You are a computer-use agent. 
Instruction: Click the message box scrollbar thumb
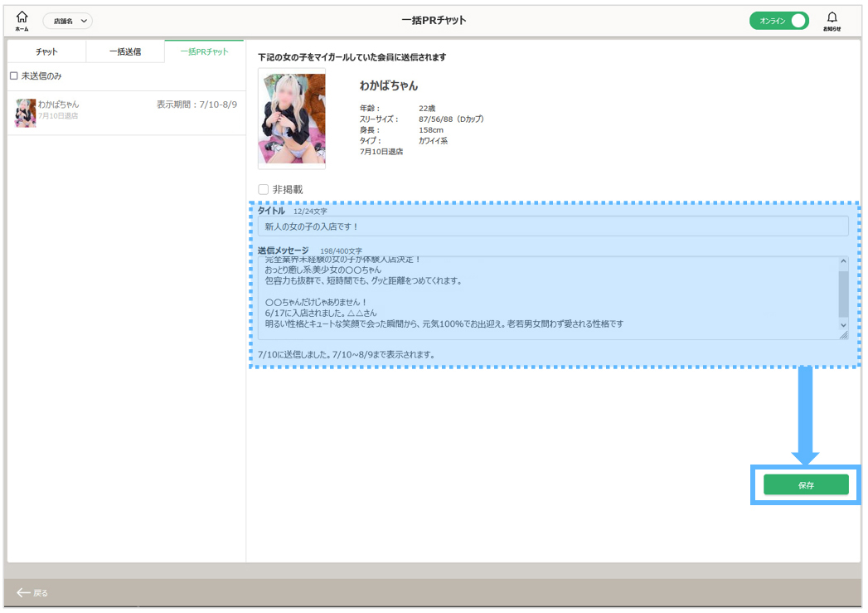(x=843, y=293)
